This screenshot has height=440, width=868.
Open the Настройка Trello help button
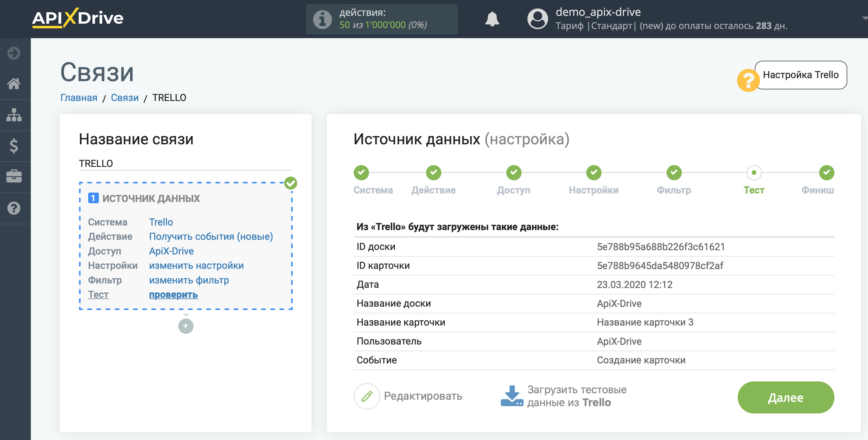[801, 75]
